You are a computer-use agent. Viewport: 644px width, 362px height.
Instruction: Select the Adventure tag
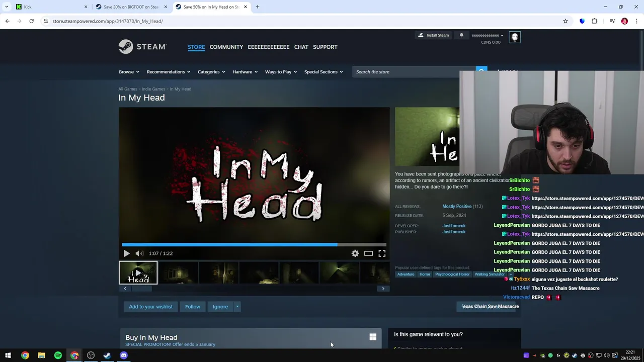click(406, 274)
